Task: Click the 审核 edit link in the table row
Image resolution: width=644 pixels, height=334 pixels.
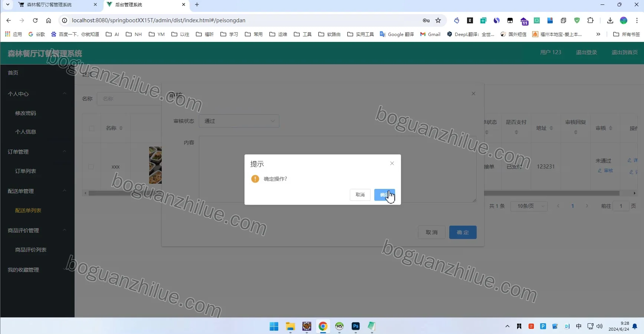Action: pos(605,171)
